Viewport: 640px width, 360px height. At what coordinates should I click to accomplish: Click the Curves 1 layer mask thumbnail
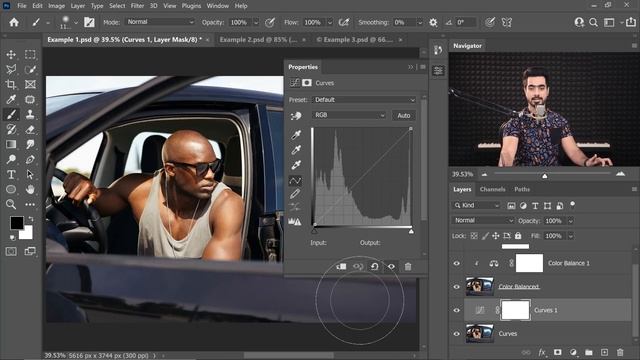pos(516,310)
